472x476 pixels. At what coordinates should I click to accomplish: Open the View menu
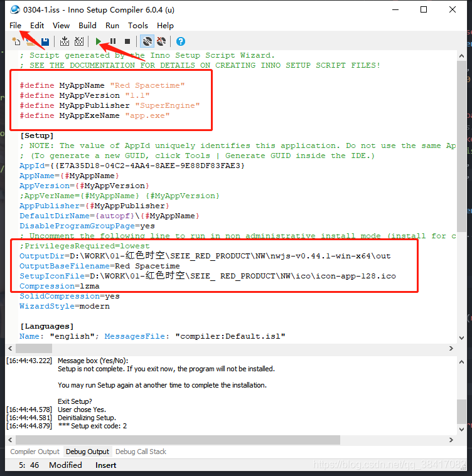tap(61, 26)
